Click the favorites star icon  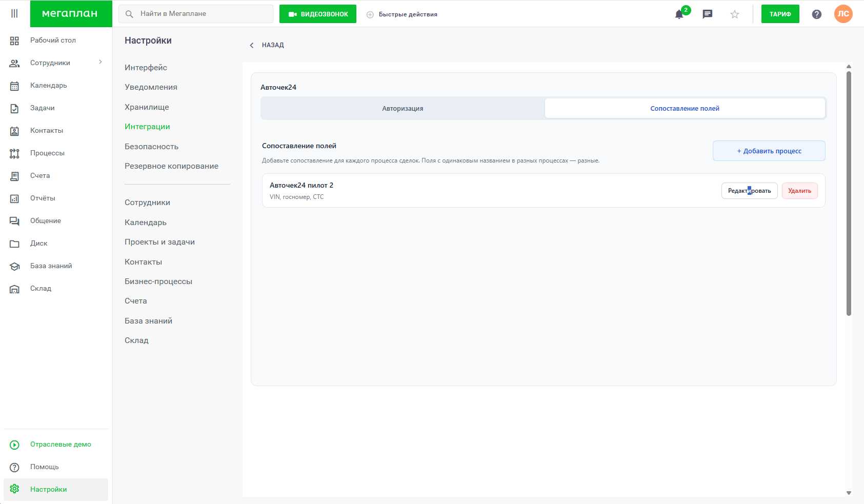735,14
